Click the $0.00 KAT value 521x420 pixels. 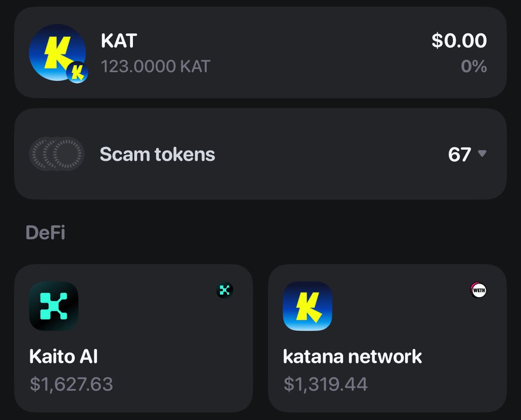tap(459, 40)
